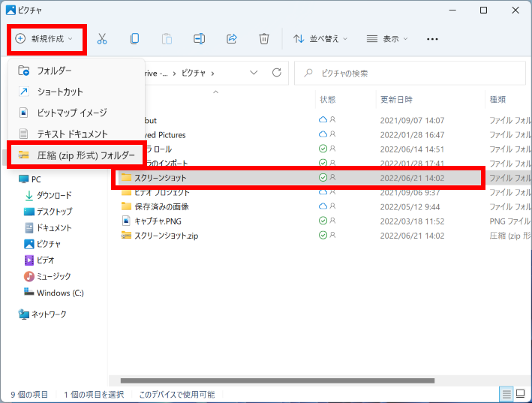Click the Windows (C:) drive icon
532x403 pixels.
(29, 292)
